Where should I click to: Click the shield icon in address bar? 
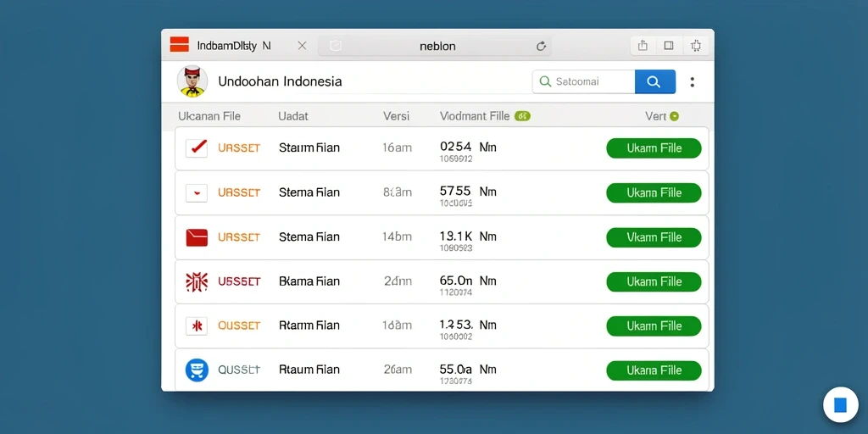click(336, 46)
